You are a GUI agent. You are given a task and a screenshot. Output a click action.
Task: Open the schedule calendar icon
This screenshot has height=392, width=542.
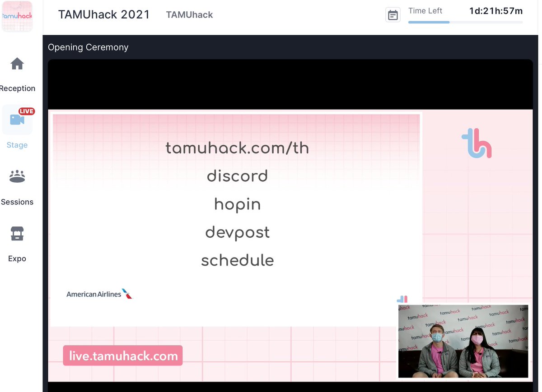tap(393, 15)
